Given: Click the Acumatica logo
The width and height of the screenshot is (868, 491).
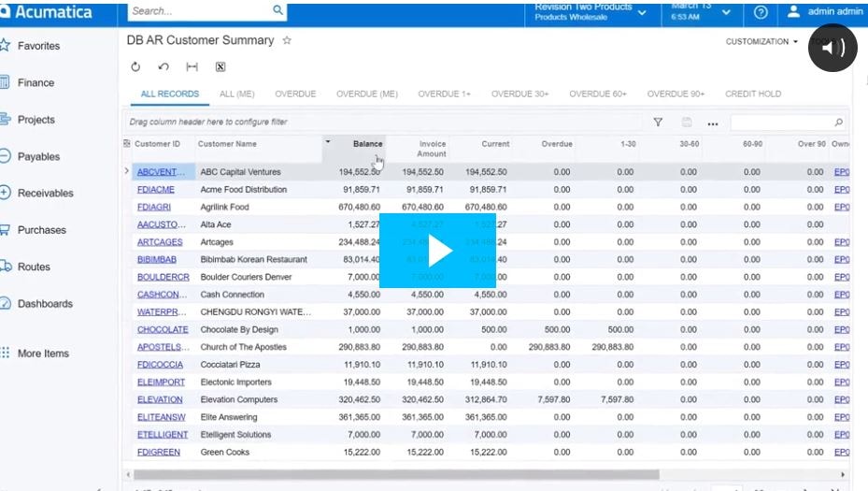Looking at the screenshot, I should (47, 12).
